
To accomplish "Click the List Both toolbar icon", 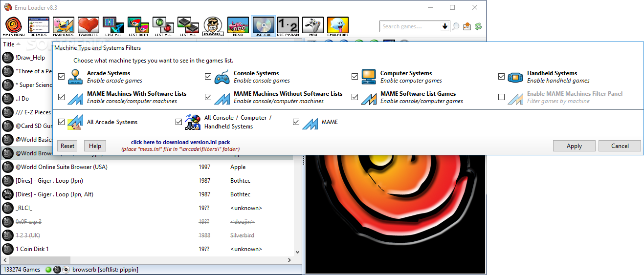I will tap(138, 27).
